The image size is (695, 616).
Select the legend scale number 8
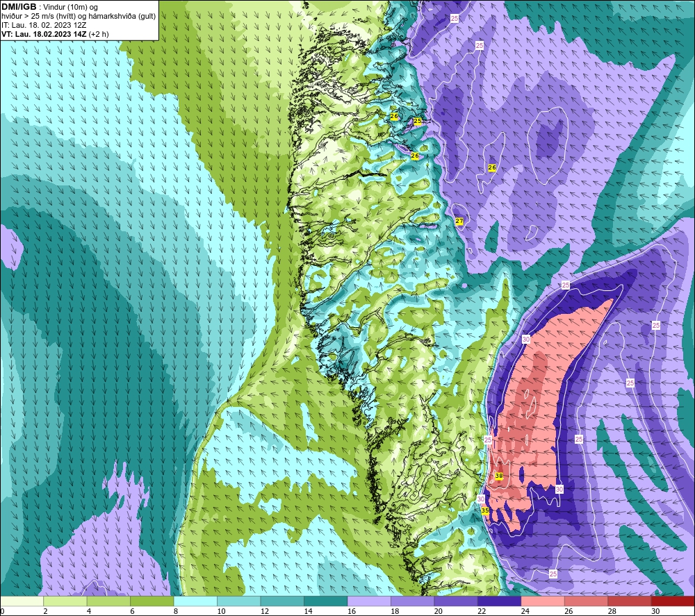point(176,611)
